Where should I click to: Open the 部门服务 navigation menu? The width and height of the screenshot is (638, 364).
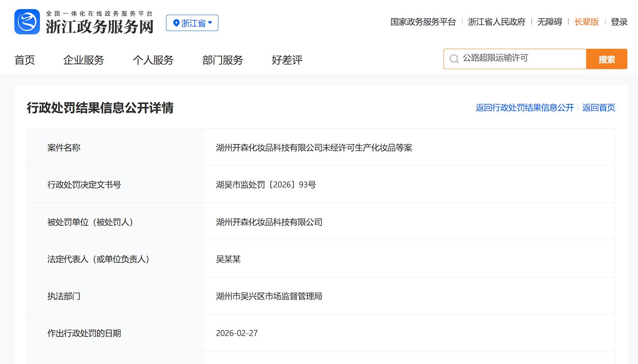click(x=222, y=60)
